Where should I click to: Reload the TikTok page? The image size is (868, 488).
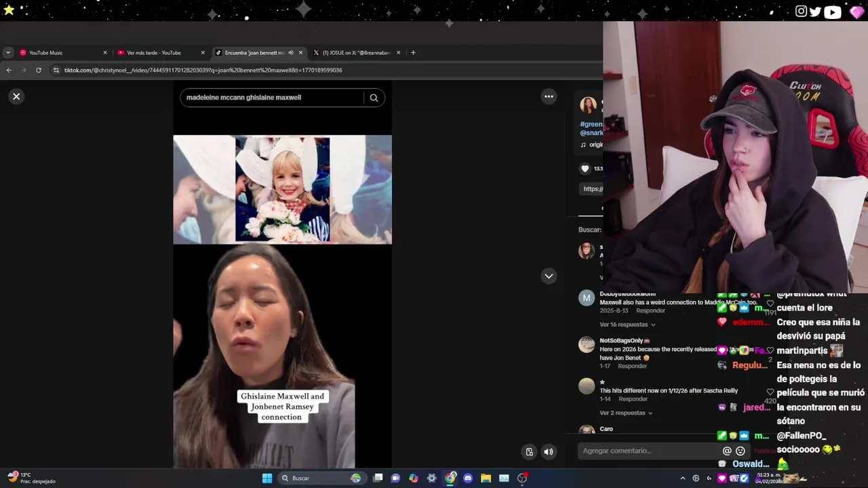coord(39,70)
